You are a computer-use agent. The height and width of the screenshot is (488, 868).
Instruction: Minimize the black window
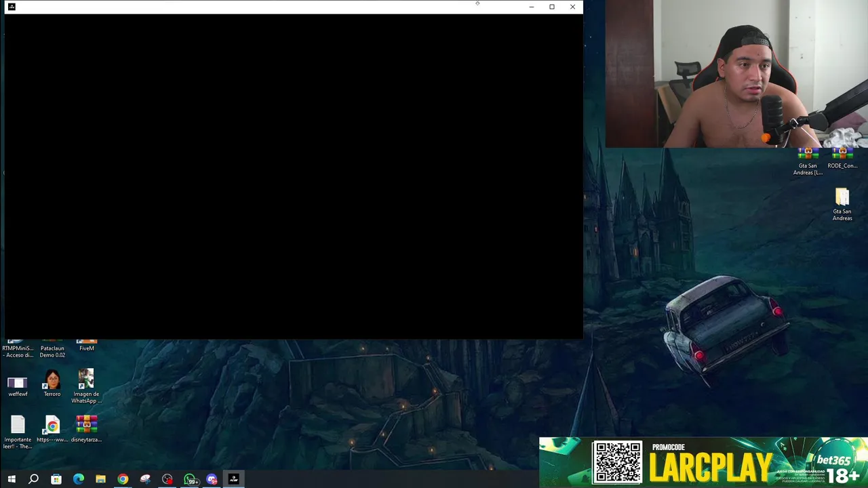(532, 7)
